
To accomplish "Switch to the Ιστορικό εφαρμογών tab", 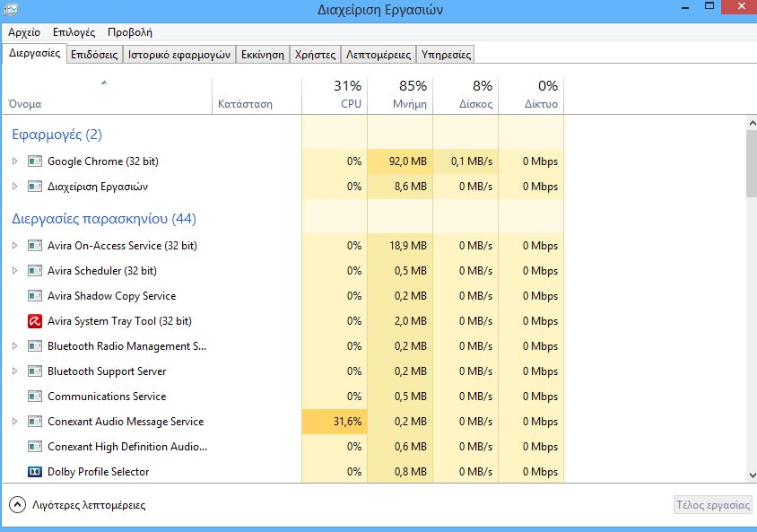I will pyautogui.click(x=179, y=55).
